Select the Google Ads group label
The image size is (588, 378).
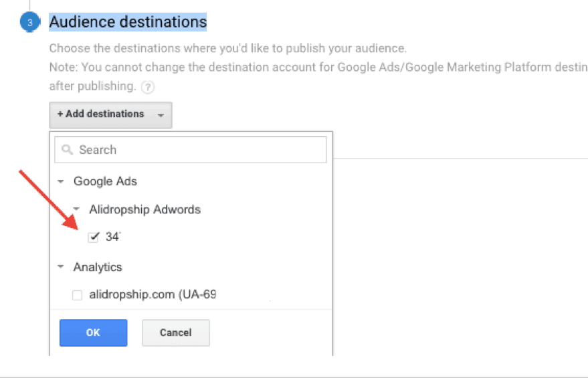coord(105,181)
